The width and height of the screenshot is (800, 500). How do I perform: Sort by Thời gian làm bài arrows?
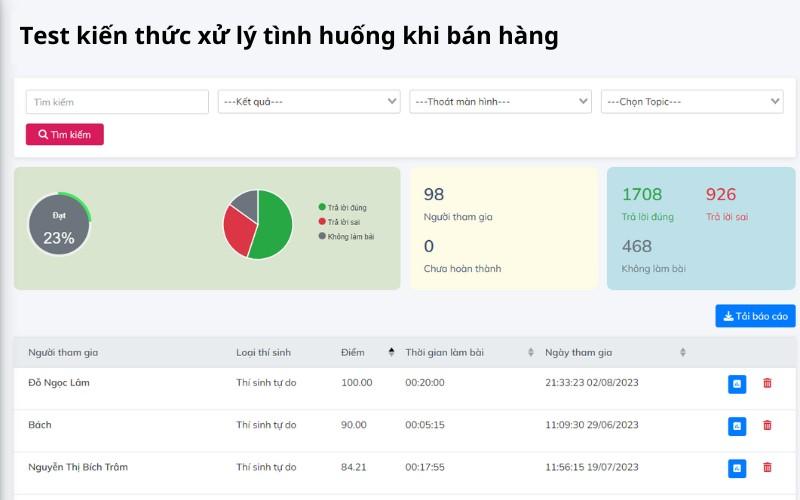[531, 352]
